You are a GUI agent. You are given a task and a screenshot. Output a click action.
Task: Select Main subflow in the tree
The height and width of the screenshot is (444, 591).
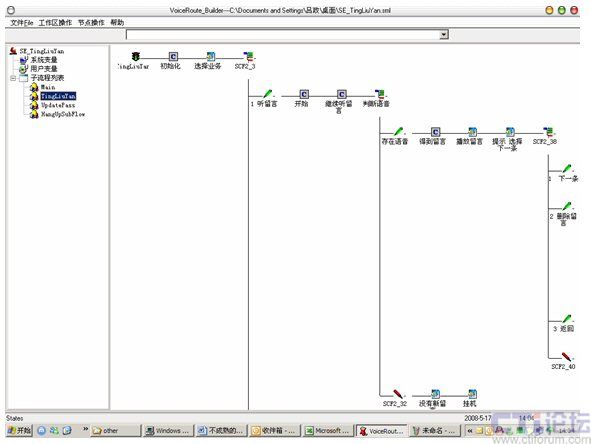click(48, 87)
